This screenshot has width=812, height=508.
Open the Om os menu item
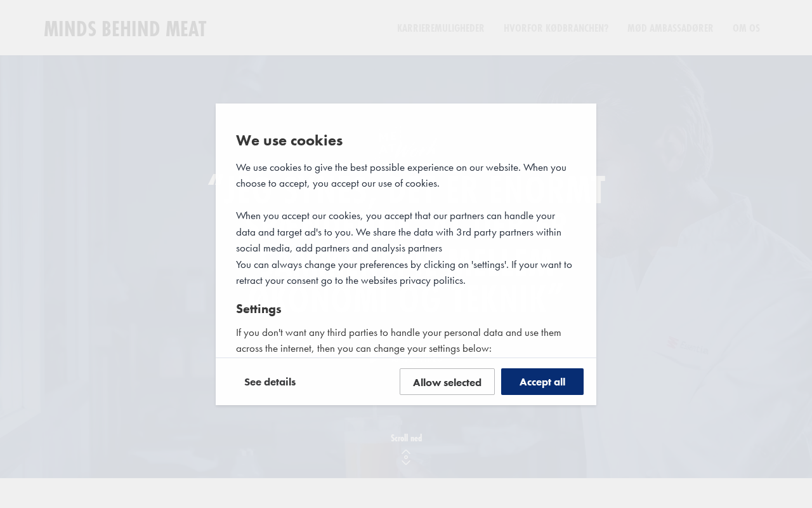746,28
